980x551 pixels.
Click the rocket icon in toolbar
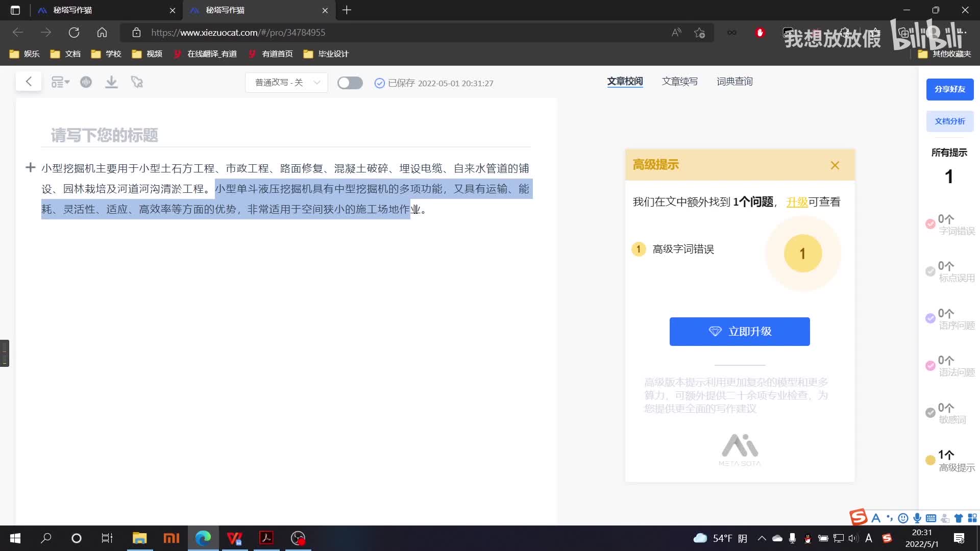click(x=137, y=82)
